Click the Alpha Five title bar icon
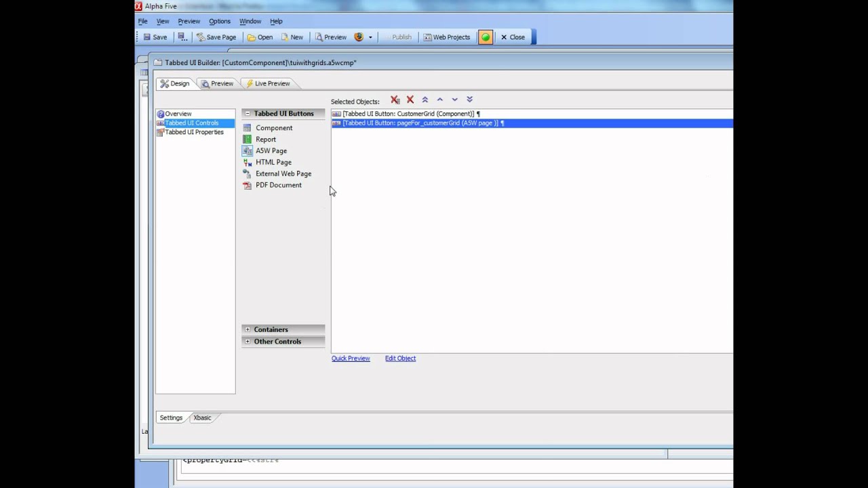This screenshot has width=868, height=488. 139,6
